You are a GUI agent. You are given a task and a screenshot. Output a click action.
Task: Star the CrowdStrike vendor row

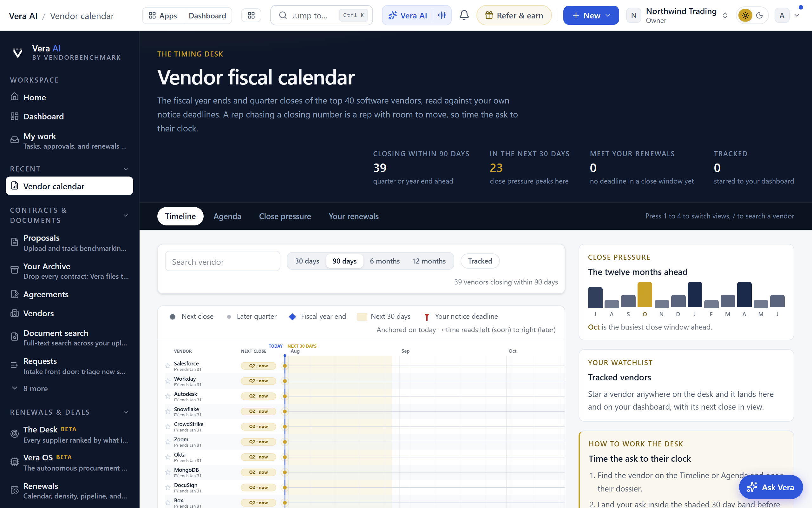168,427
